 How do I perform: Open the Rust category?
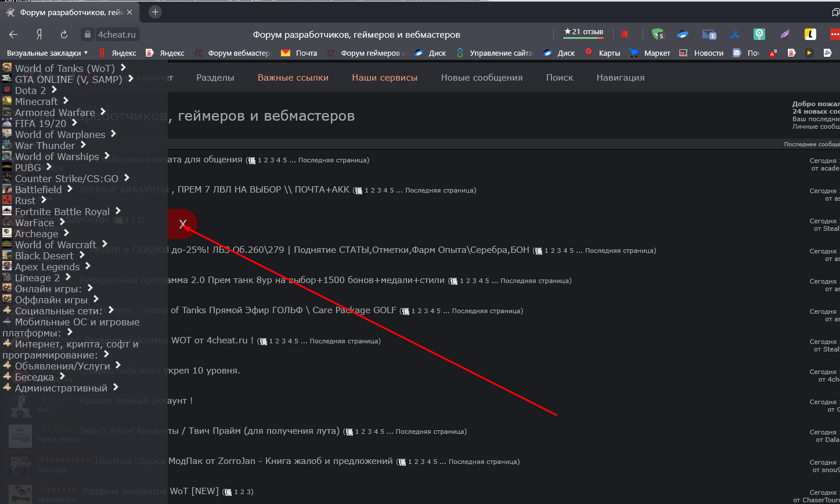(x=25, y=201)
